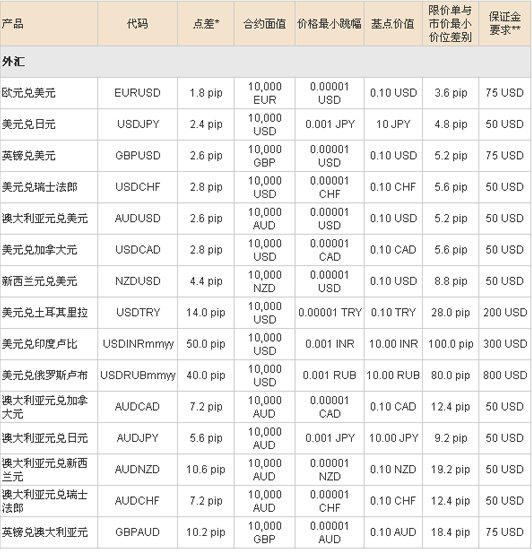The image size is (532, 555).
Task: Select the AUDNZD code cell
Action: point(137,469)
